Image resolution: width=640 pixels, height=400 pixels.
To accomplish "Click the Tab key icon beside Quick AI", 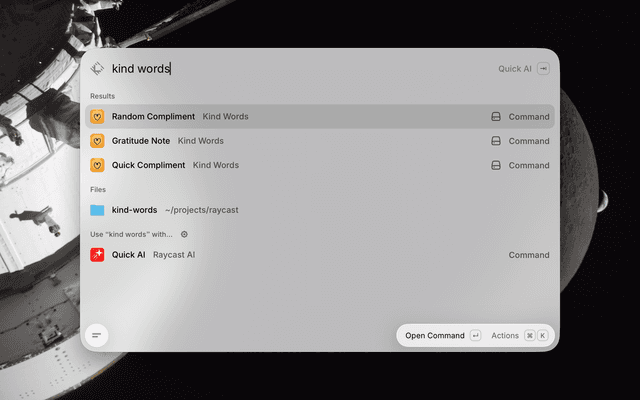I will [543, 69].
